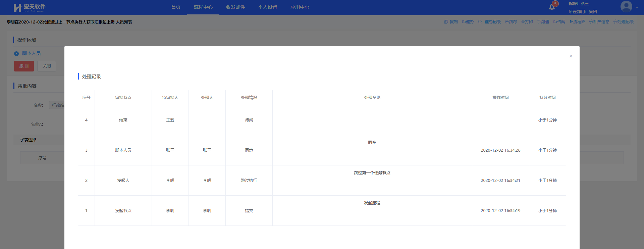This screenshot has height=249, width=644.
Task: Open the 沟通 communication tool
Action: point(543,22)
